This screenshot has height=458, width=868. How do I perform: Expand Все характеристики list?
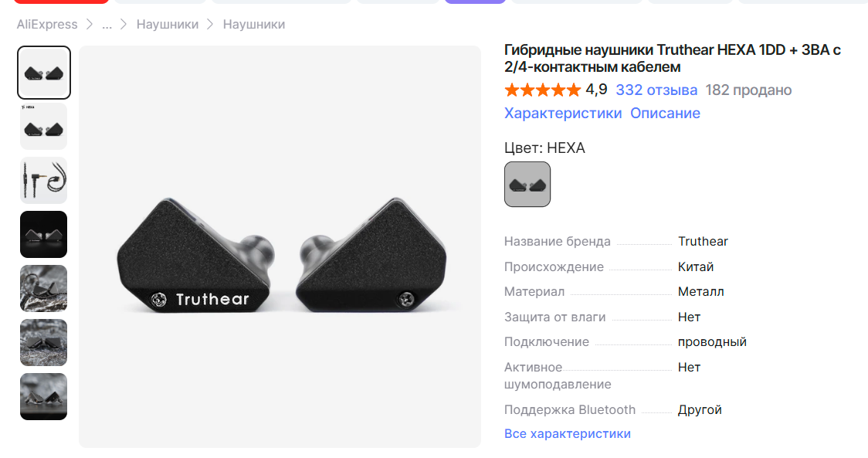[x=568, y=433]
